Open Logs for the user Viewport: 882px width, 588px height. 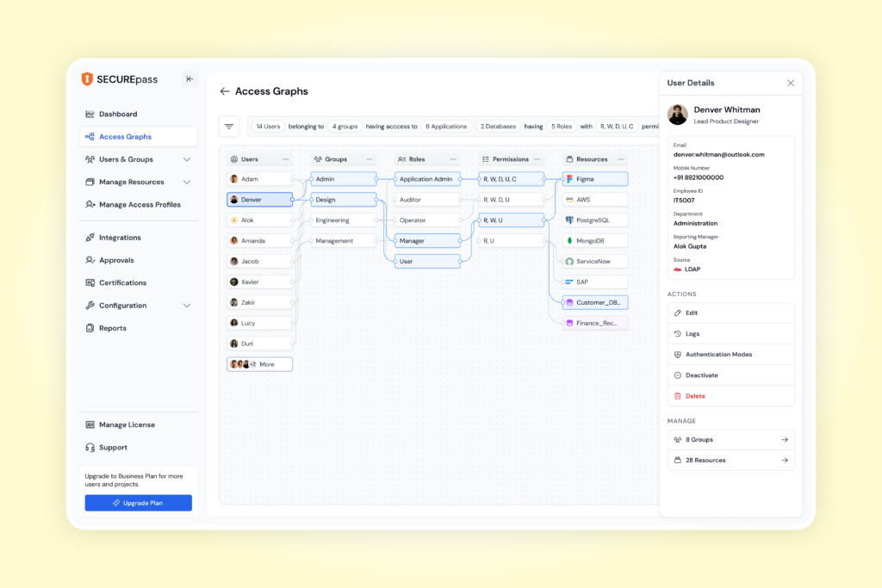click(730, 334)
